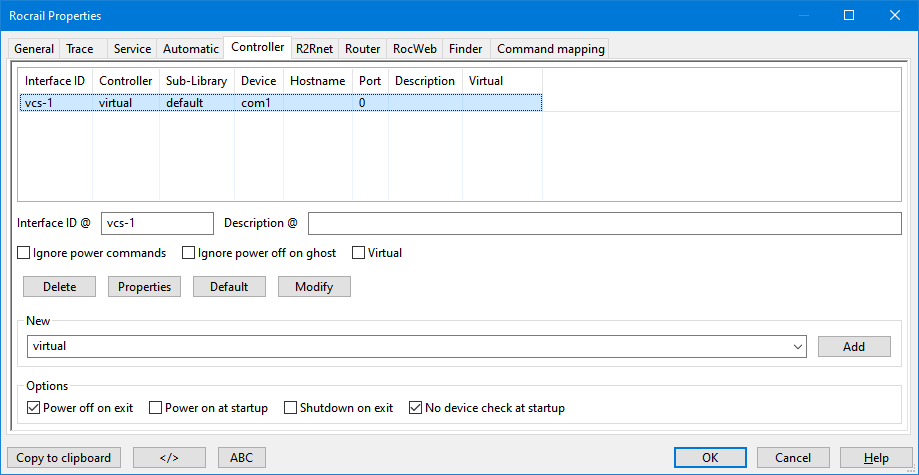Enable Shutdown on exit option
Screen dimensions: 919x475
coord(292,408)
